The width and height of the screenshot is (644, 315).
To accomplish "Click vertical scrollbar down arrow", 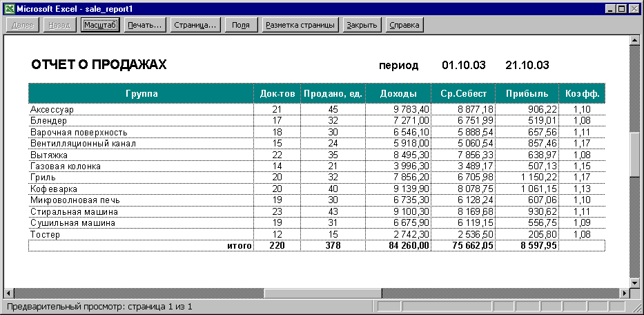I will pyautogui.click(x=634, y=283).
